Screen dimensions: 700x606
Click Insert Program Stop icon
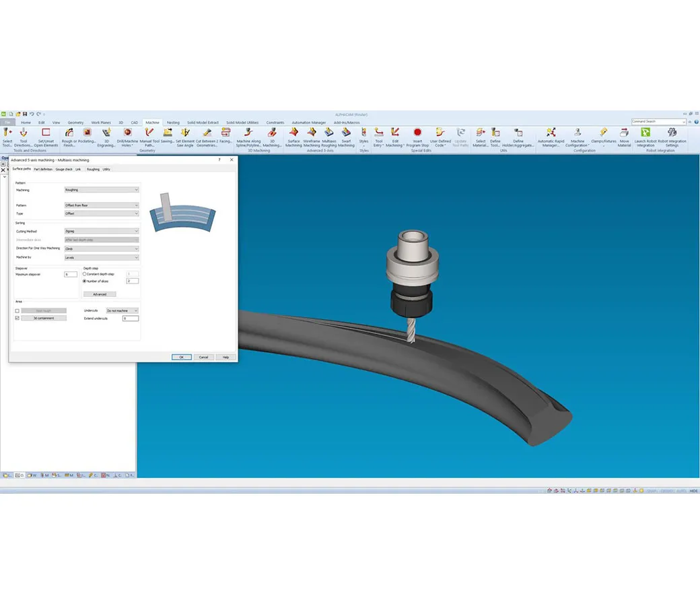[x=417, y=137]
